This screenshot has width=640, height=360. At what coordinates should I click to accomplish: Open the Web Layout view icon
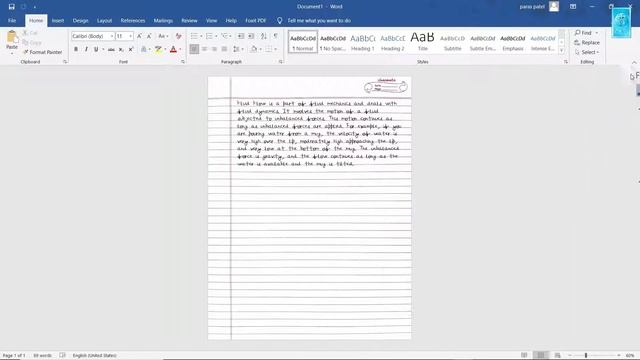[x=558, y=356]
